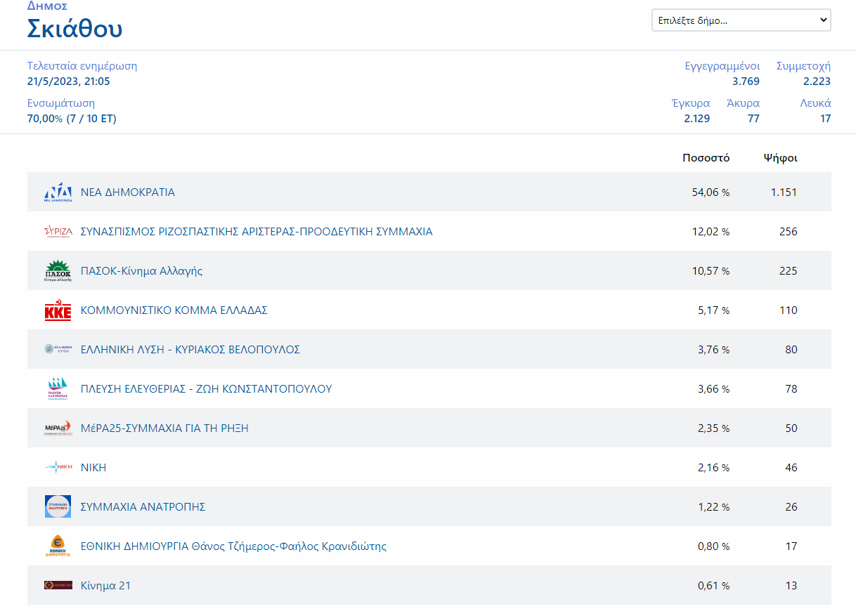
Task: Click the Συμμαχία Ανατροπής logo
Action: point(58,507)
